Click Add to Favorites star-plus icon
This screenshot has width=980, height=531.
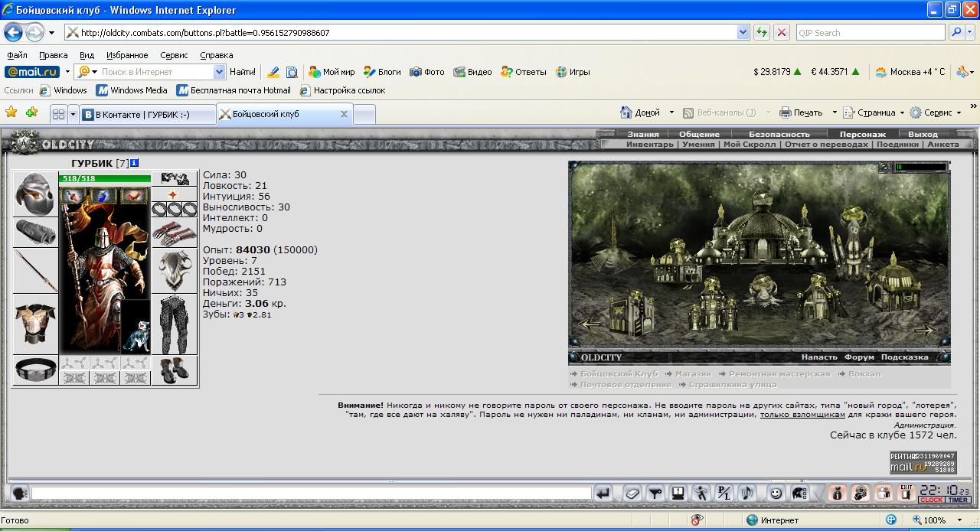(31, 112)
